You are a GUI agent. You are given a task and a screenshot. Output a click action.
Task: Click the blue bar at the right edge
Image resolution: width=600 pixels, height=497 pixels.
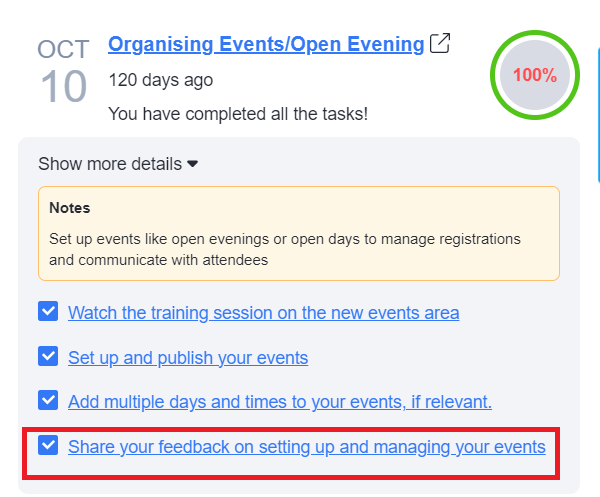tap(597, 90)
